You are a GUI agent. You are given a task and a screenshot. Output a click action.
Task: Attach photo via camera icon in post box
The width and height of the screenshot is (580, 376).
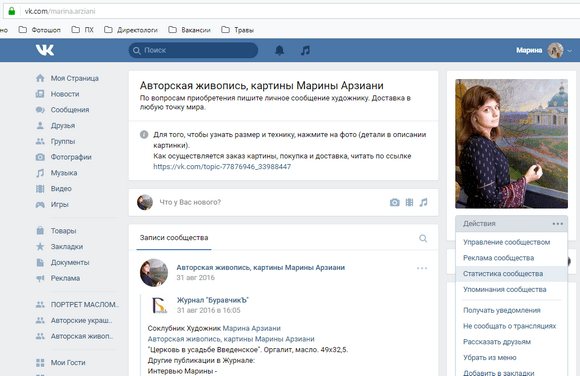[395, 202]
